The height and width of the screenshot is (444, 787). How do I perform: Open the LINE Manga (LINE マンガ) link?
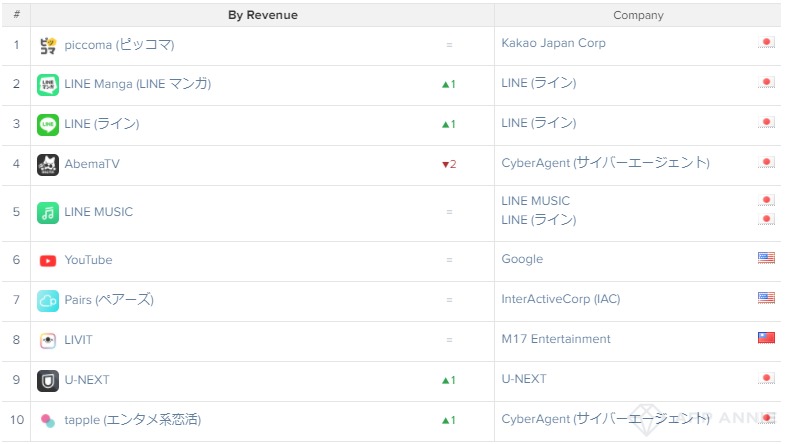pos(138,84)
